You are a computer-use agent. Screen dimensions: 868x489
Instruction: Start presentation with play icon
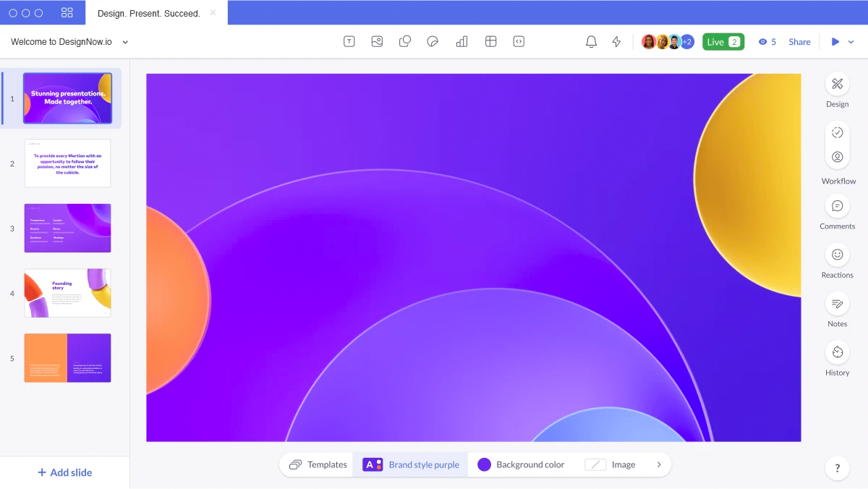click(x=835, y=42)
